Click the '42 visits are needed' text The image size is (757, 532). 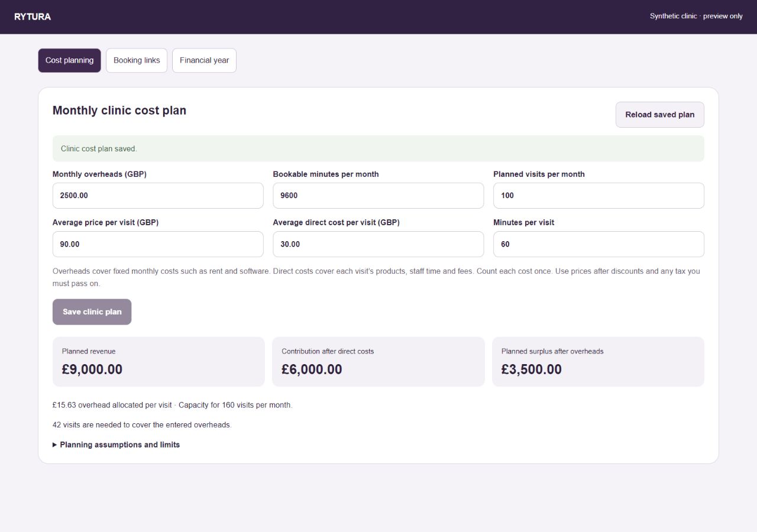coord(142,425)
